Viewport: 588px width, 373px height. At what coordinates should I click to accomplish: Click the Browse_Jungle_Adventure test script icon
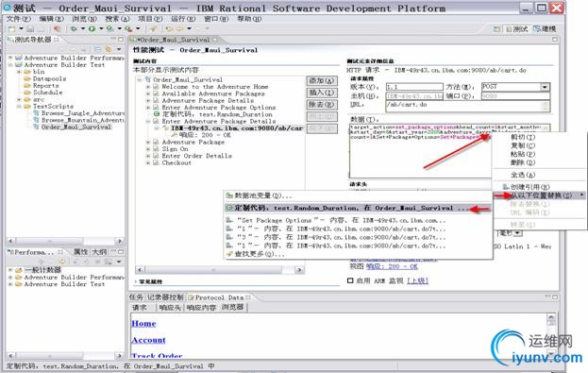37,113
